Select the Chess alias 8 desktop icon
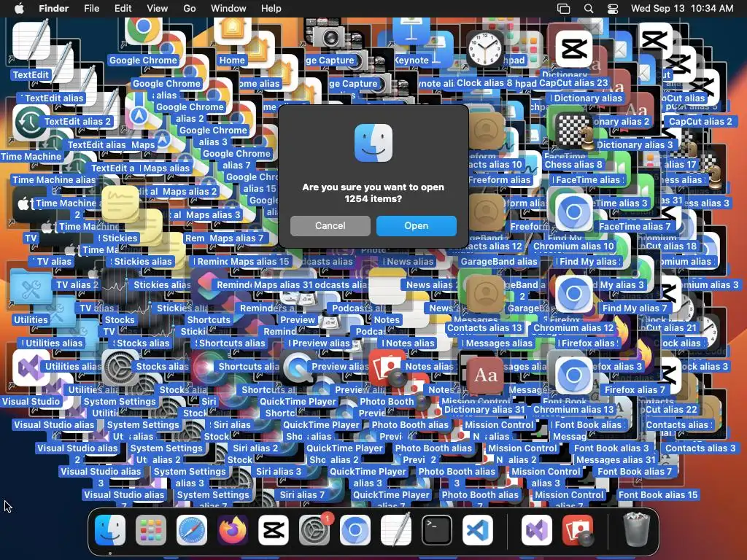This screenshot has width=747, height=560. pyautogui.click(x=573, y=131)
